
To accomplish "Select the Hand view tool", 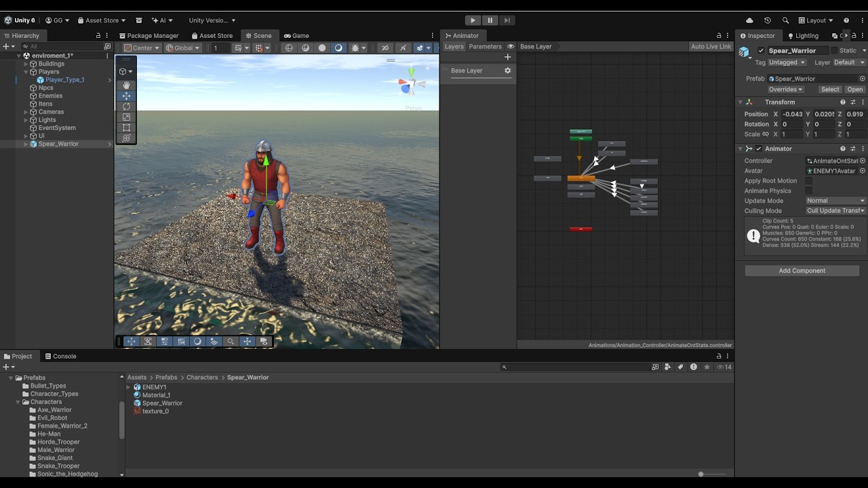I will 126,85.
